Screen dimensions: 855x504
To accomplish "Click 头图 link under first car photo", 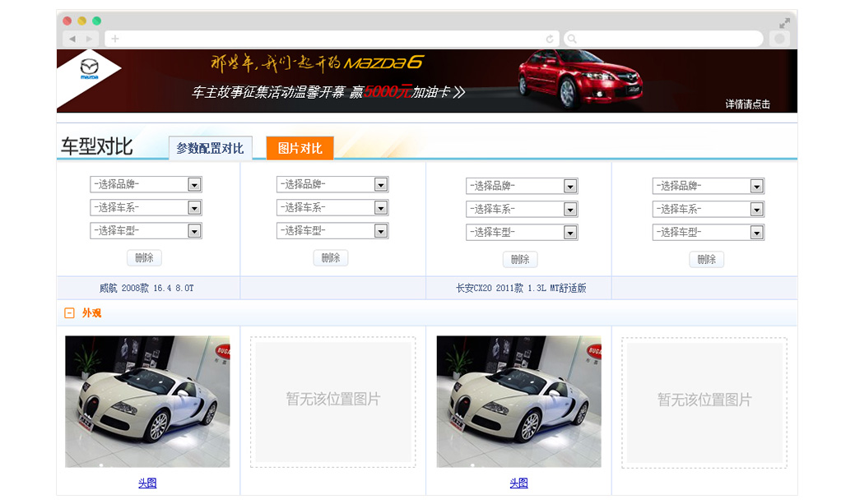I will (147, 483).
